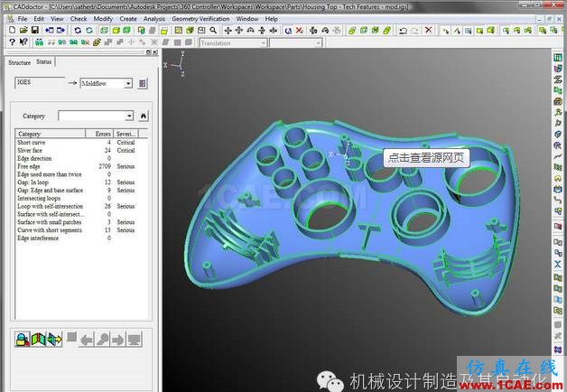Click the Import arrow icon in toolbar

[x=49, y=31]
